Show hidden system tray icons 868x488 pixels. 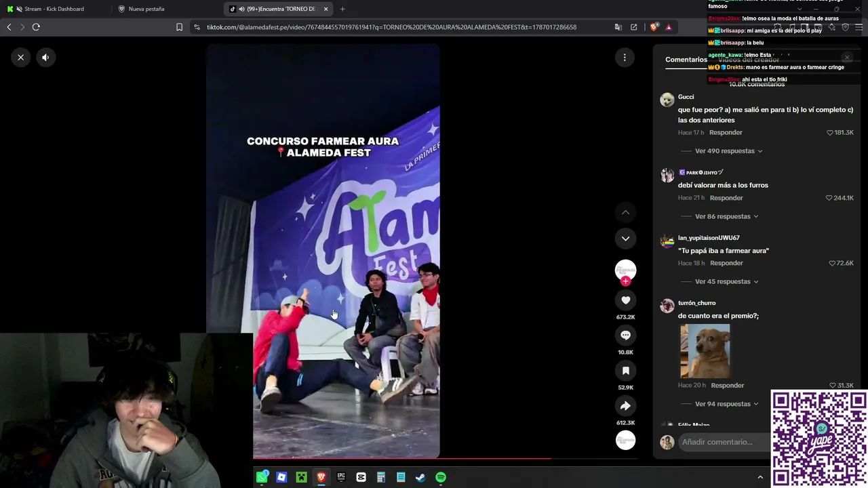coord(760,477)
